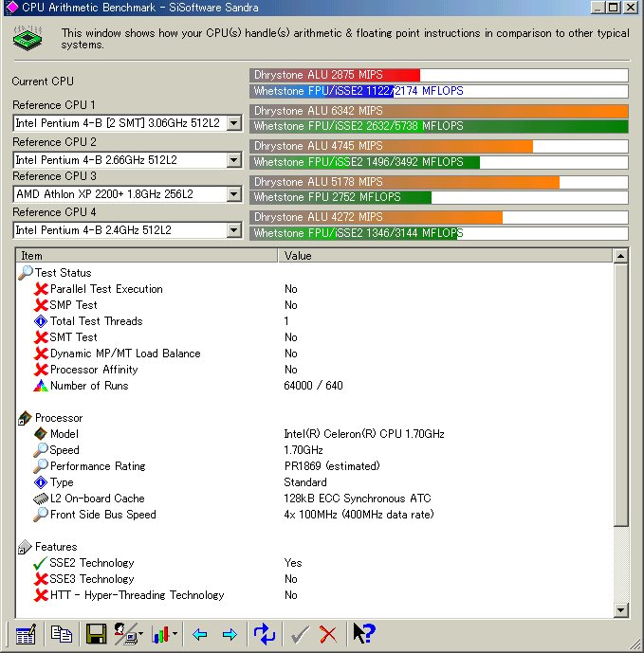Save results with the floppy disk icon
The height and width of the screenshot is (653, 644).
point(97,634)
